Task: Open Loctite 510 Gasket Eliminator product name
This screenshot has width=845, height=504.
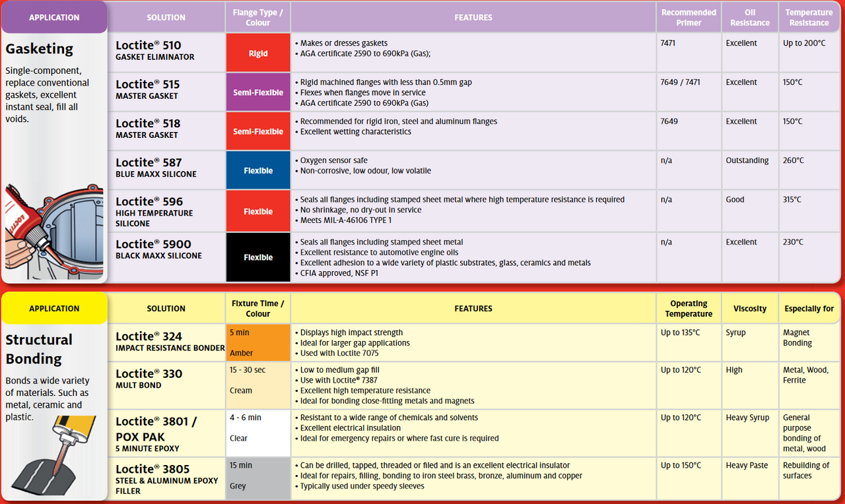Action: 155,50
